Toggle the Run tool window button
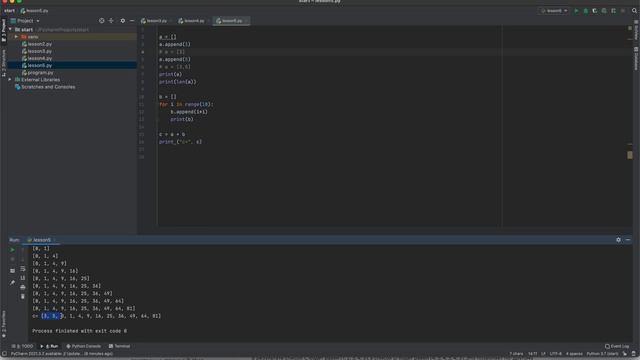640x360 pixels. 49,346
